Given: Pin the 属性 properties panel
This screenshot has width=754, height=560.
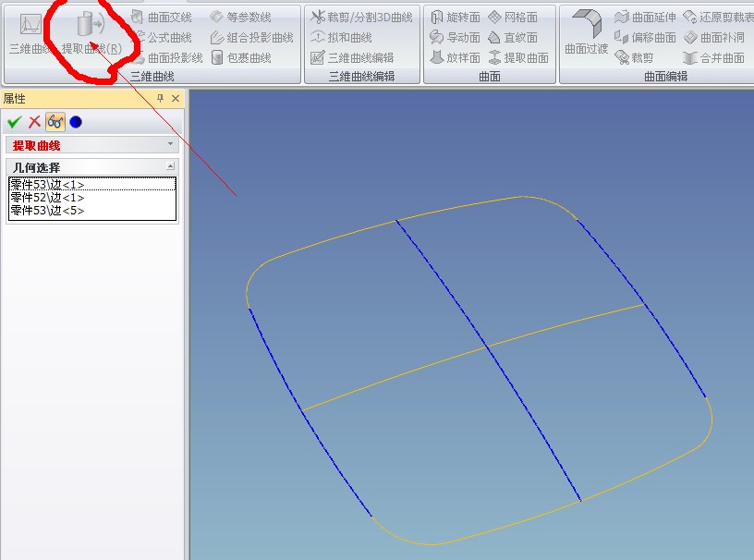Looking at the screenshot, I should (161, 99).
